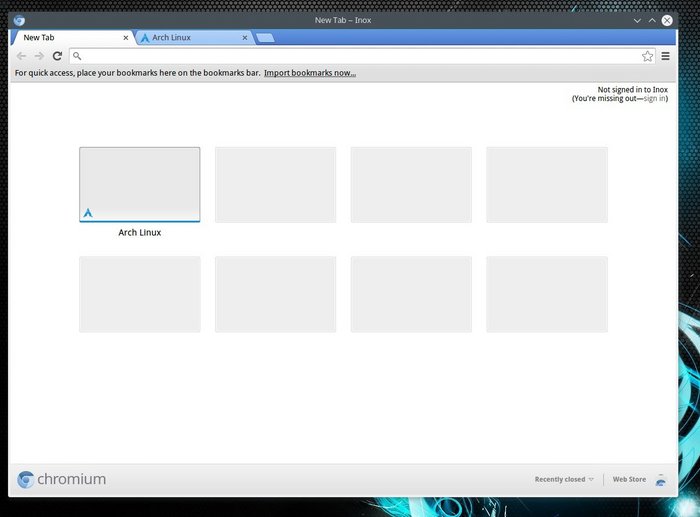The image size is (700, 517).
Task: Click the Inox app icon in the title bar
Action: tap(19, 20)
